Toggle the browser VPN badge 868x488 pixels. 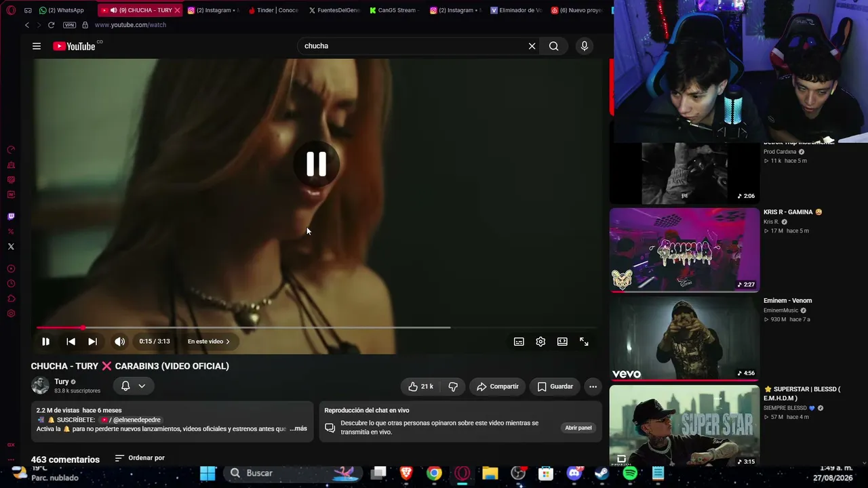click(x=69, y=25)
